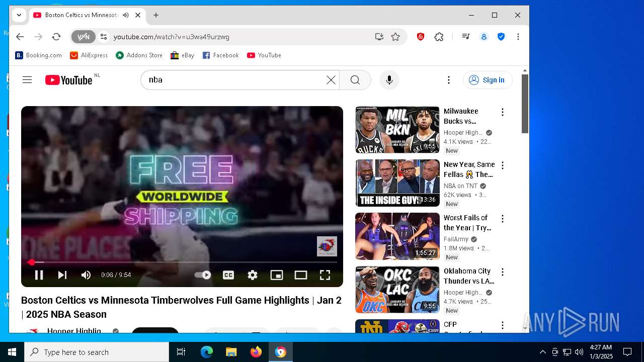Visit NBA on TNT channel
The width and height of the screenshot is (644, 362).
point(460,186)
